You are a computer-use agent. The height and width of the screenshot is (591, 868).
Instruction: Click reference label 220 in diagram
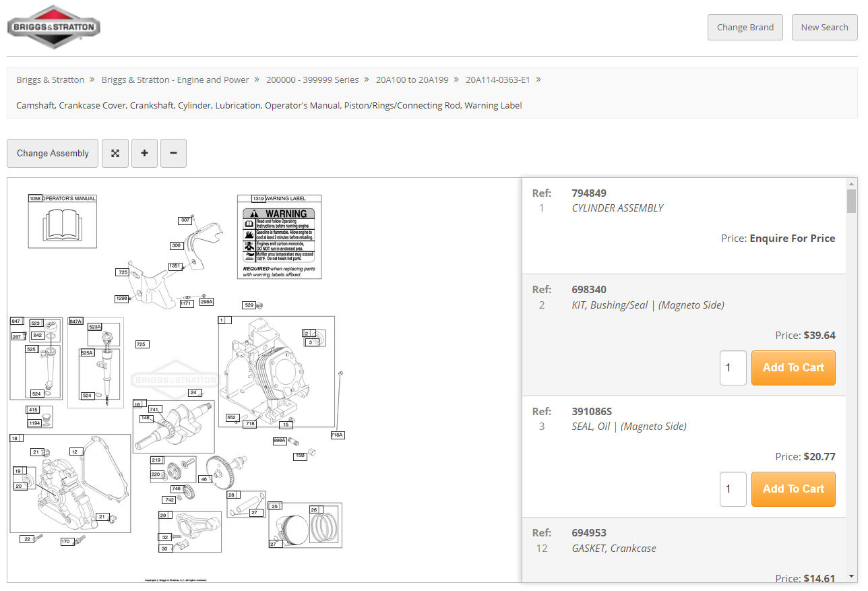click(x=156, y=474)
